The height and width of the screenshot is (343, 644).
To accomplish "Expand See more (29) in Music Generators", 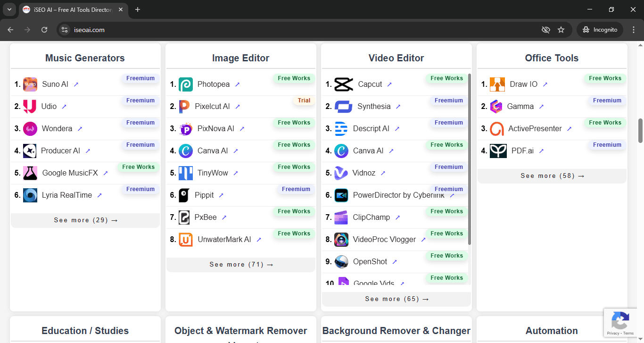I will [85, 220].
